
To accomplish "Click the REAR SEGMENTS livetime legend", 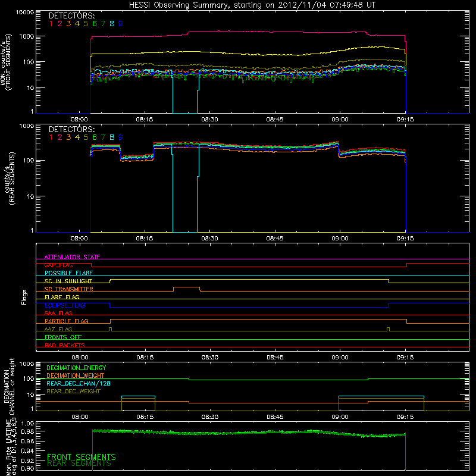I will (79, 464).
